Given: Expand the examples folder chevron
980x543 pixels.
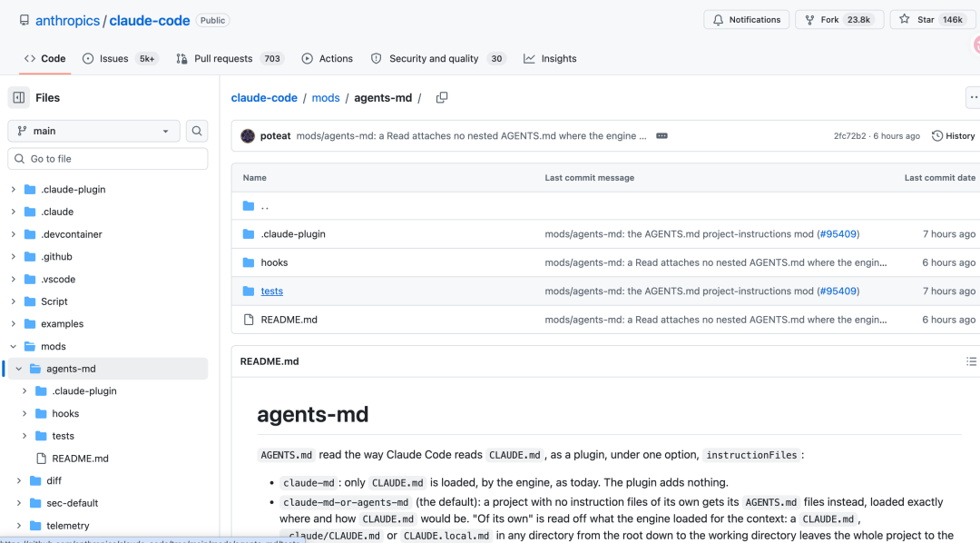Looking at the screenshot, I should pos(13,323).
